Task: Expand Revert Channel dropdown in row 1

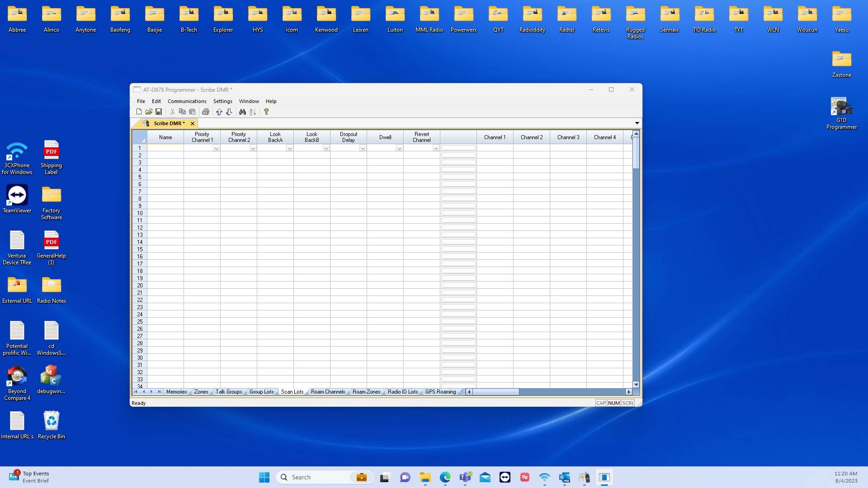Action: click(x=436, y=148)
